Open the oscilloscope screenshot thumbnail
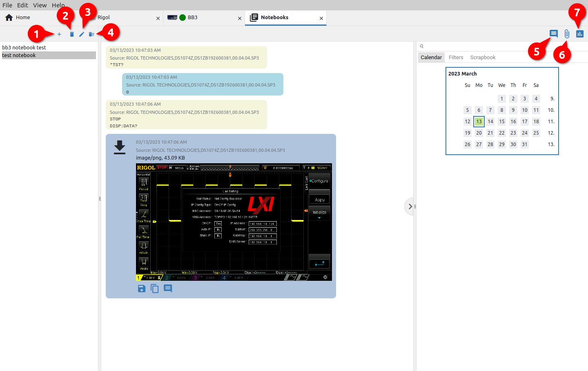Screen dimensions: 588x371 click(x=234, y=222)
